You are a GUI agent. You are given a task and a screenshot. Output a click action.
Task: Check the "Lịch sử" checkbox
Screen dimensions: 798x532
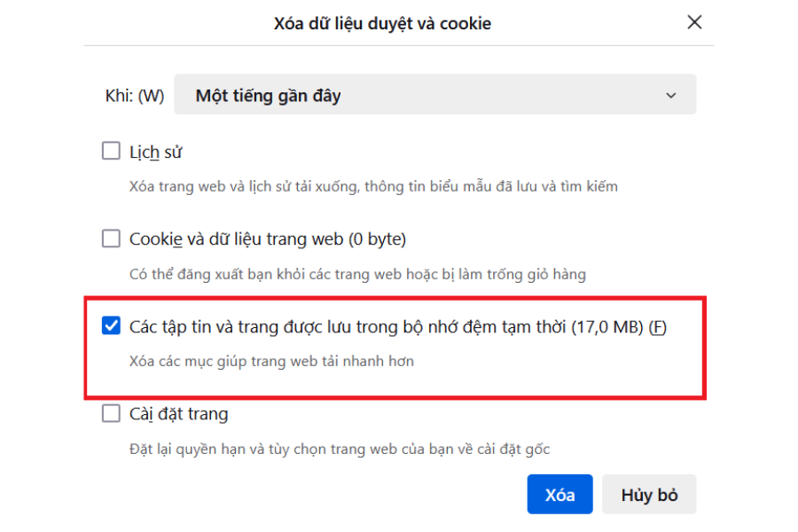[x=111, y=151]
